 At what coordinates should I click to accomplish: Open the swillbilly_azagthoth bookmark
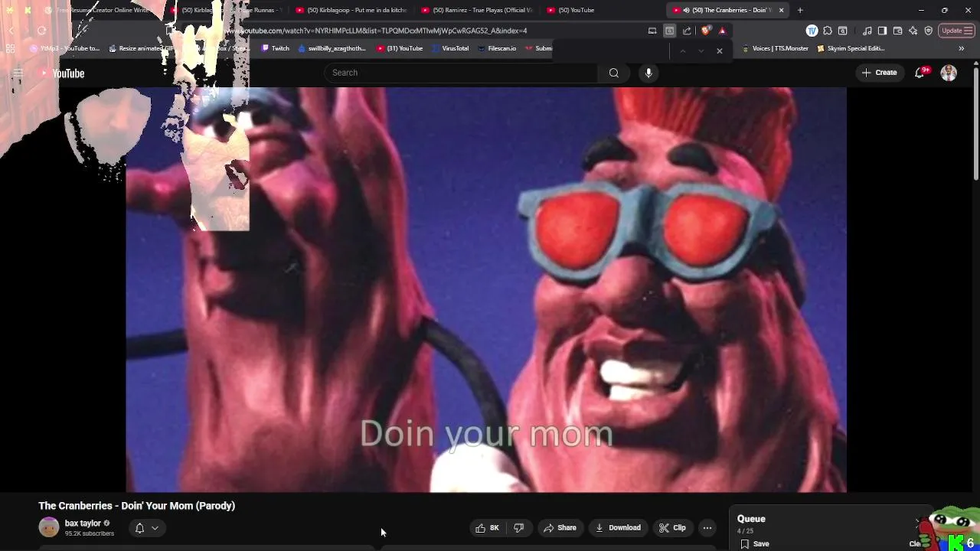click(x=332, y=48)
